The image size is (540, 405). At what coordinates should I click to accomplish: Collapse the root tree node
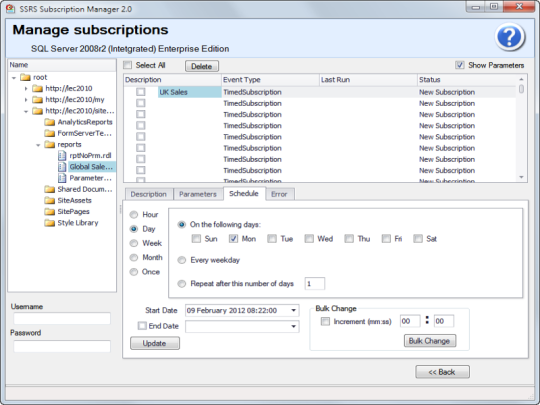click(x=14, y=78)
